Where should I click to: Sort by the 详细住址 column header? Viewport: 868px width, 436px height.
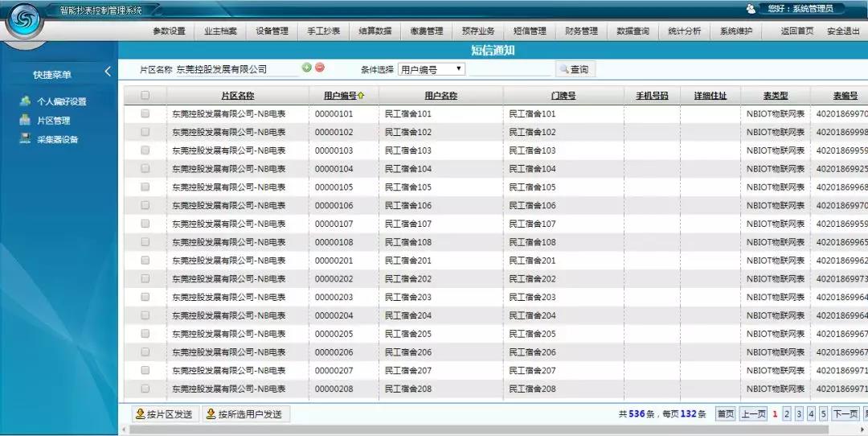tap(710, 96)
